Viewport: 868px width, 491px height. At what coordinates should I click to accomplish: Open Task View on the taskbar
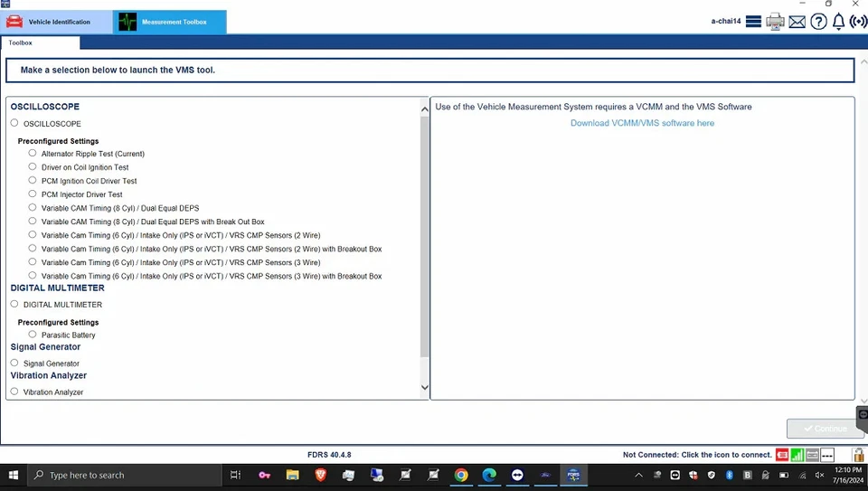235,475
